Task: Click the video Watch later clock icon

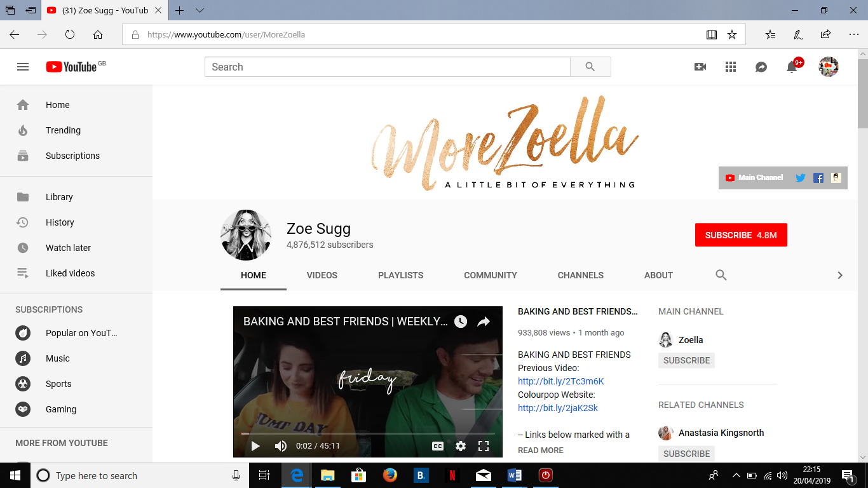Action: click(x=461, y=322)
